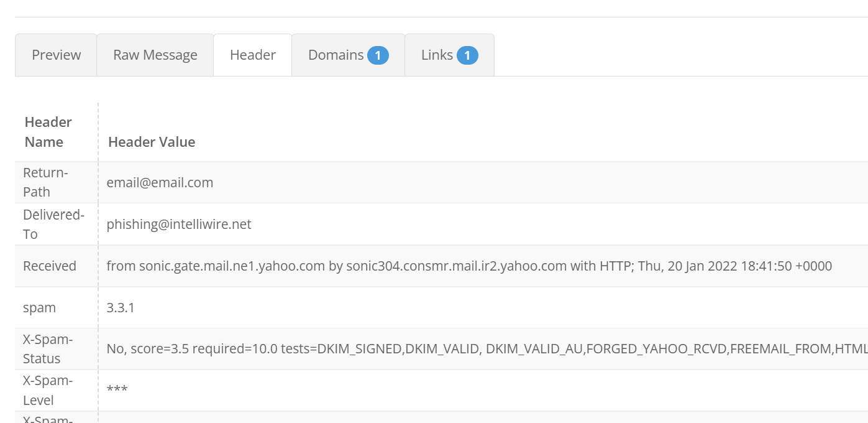Click the Header Name column heading

[48, 132]
